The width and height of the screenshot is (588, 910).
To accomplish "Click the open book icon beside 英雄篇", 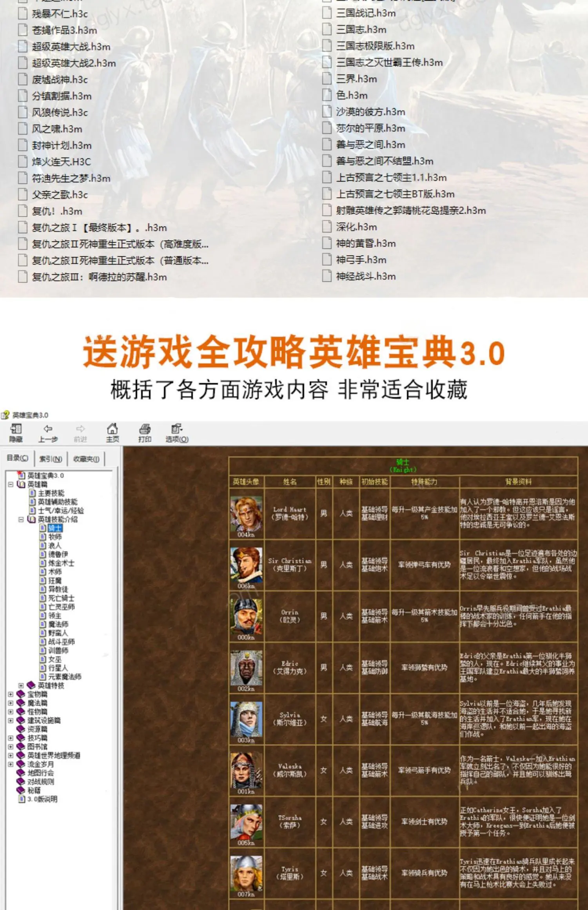I will pos(21,484).
